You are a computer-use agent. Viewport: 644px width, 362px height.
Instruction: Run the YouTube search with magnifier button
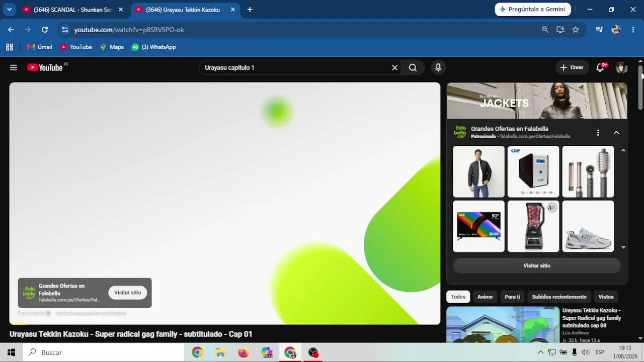413,67
